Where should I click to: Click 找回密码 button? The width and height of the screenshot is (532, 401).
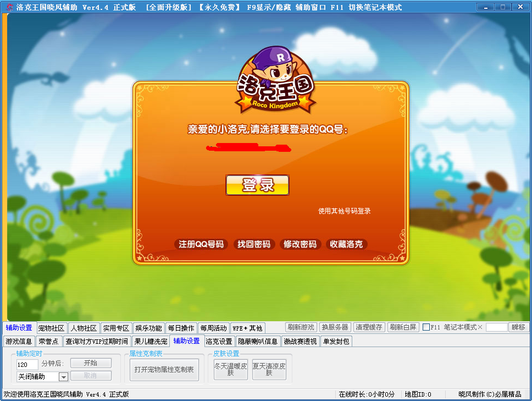(x=254, y=244)
